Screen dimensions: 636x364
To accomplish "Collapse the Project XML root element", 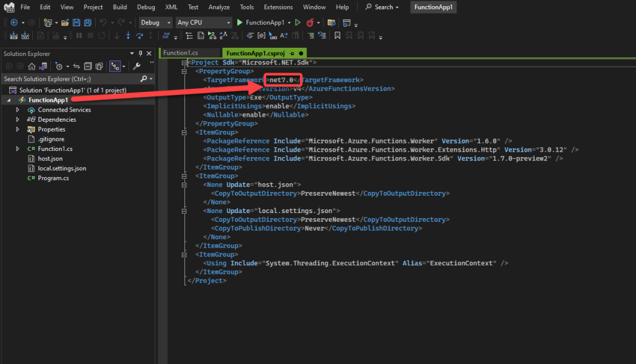I will [184, 63].
